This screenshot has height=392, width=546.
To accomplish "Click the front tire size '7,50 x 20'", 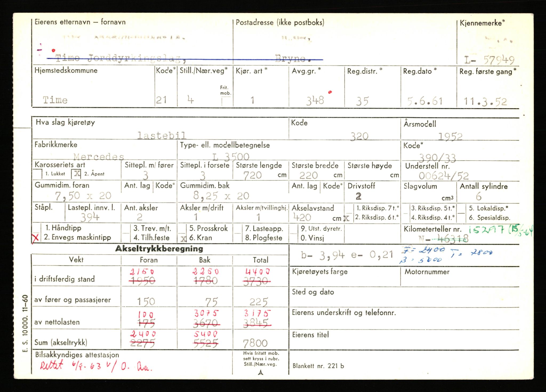I will 83,196.
